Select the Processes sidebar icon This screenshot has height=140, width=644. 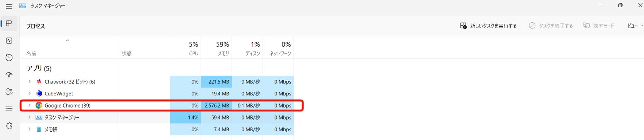tap(9, 23)
